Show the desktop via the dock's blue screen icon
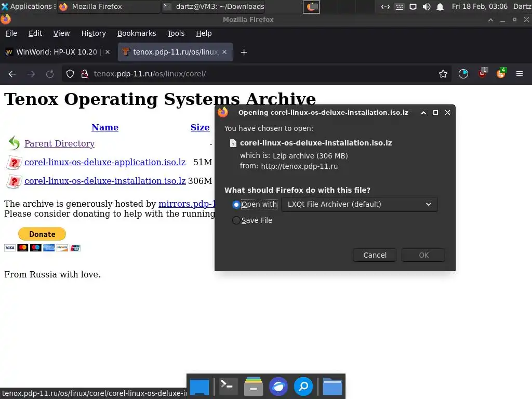The height and width of the screenshot is (399, 532). pos(199,387)
